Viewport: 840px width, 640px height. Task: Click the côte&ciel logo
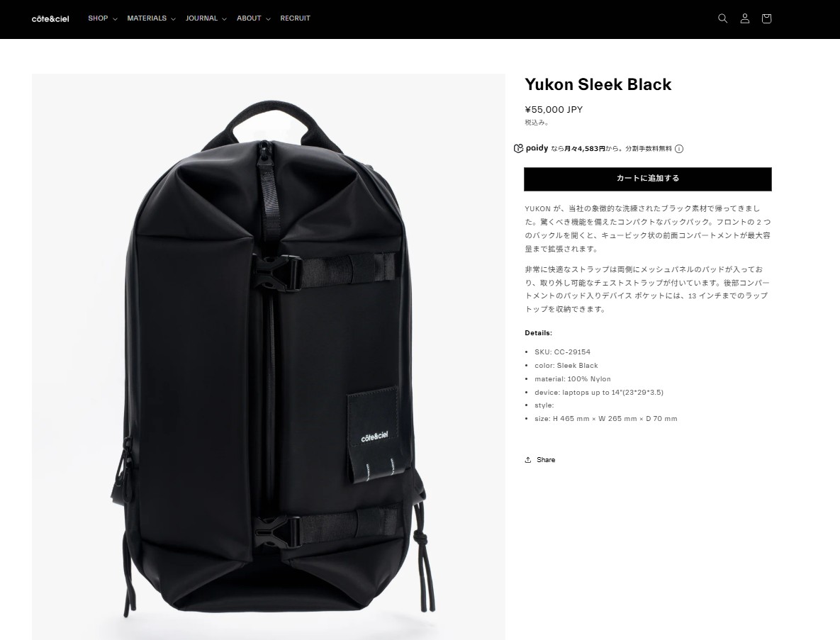pyautogui.click(x=50, y=18)
